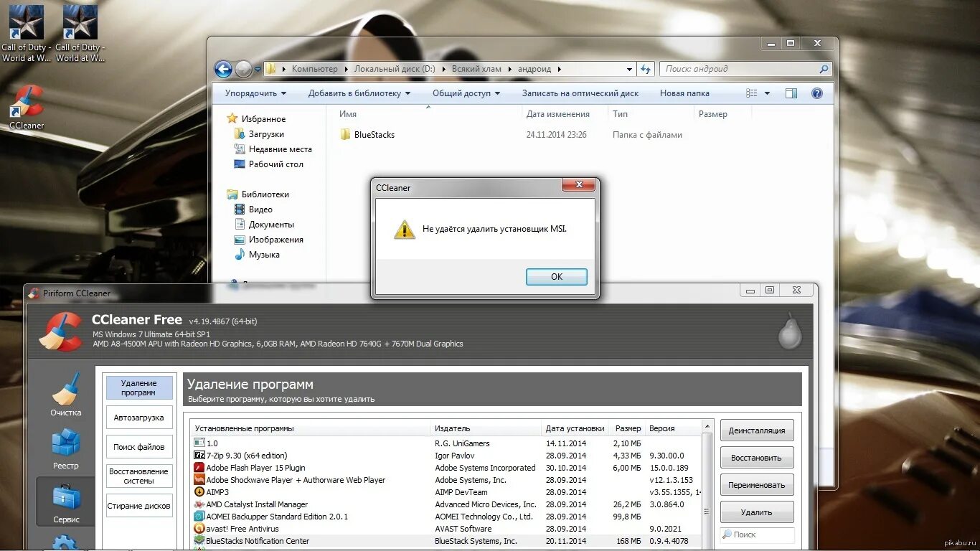Click the Explorer search magnifier icon
The image size is (980, 551).
click(824, 69)
